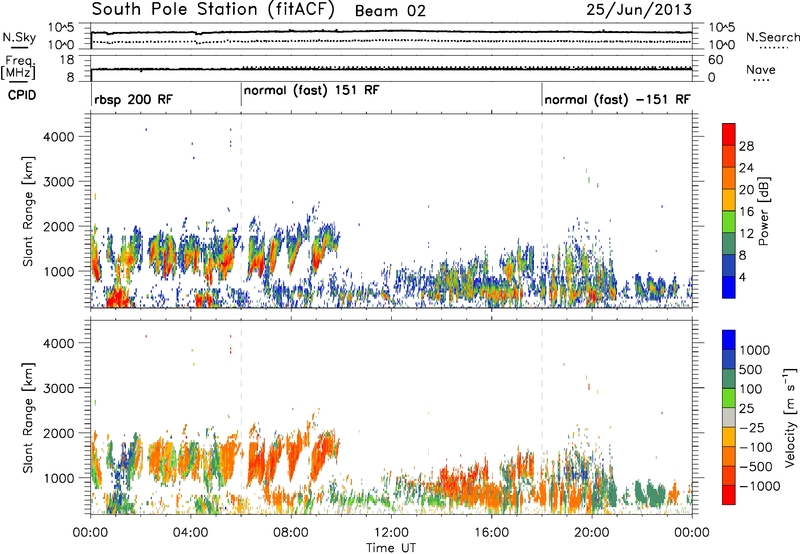
Task: Click the 'N.Search' legend label
Action: (772, 37)
